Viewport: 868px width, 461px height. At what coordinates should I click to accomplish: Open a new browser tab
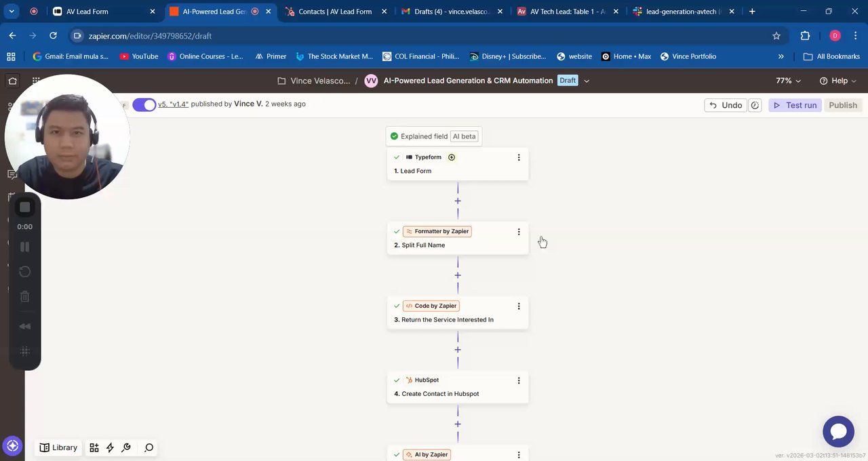point(752,12)
